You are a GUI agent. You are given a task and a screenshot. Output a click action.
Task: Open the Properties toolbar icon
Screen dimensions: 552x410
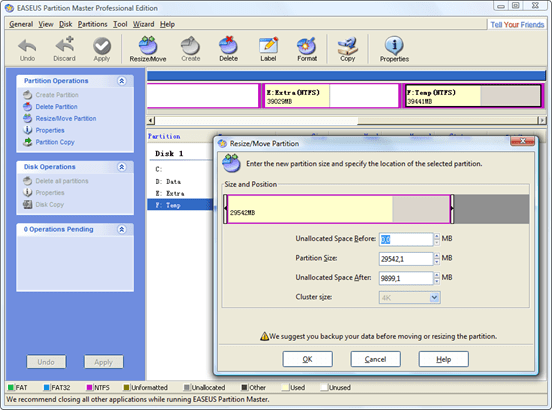click(394, 46)
